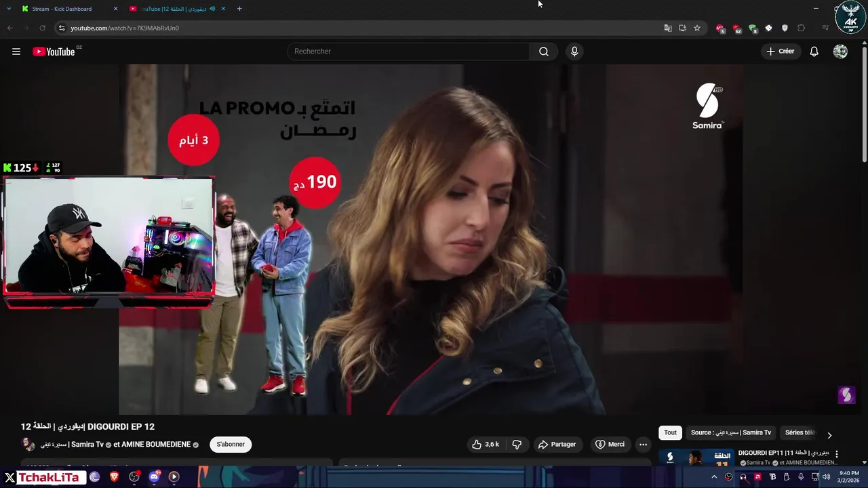
Task: Open Discord from the taskbar
Action: coord(154,477)
